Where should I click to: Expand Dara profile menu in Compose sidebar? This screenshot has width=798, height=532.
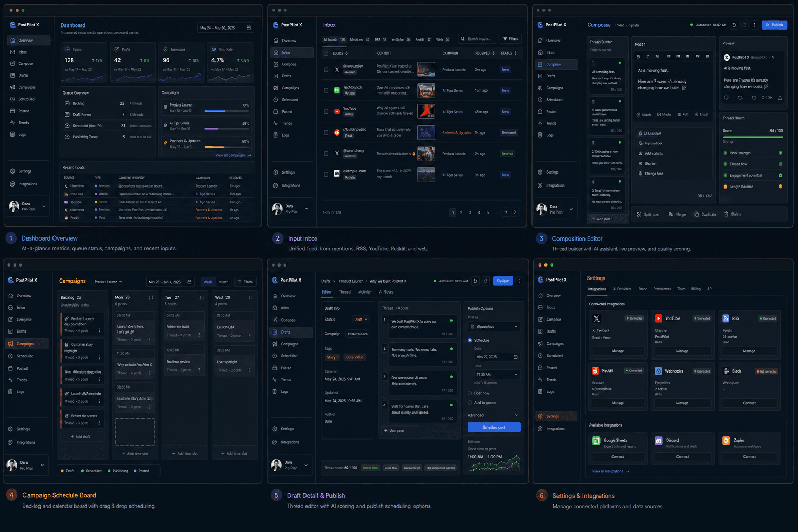[x=556, y=209]
